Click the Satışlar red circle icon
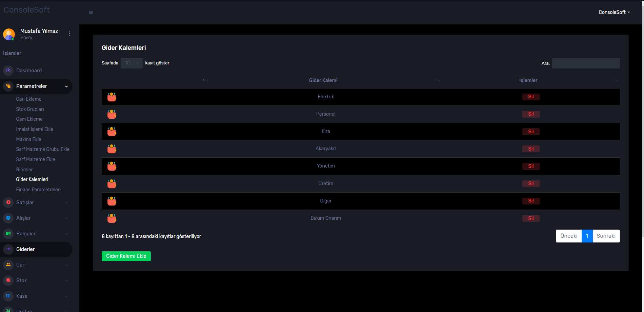This screenshot has width=644, height=312. [8, 202]
